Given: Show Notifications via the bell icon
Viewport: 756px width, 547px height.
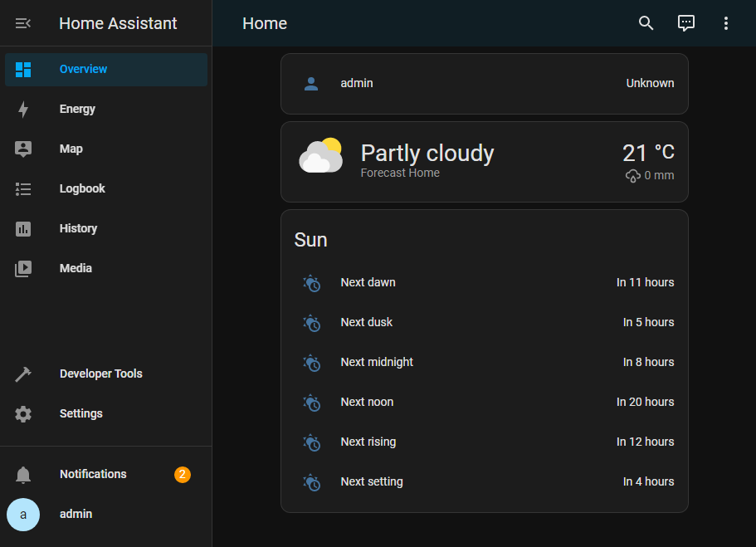Looking at the screenshot, I should [23, 475].
